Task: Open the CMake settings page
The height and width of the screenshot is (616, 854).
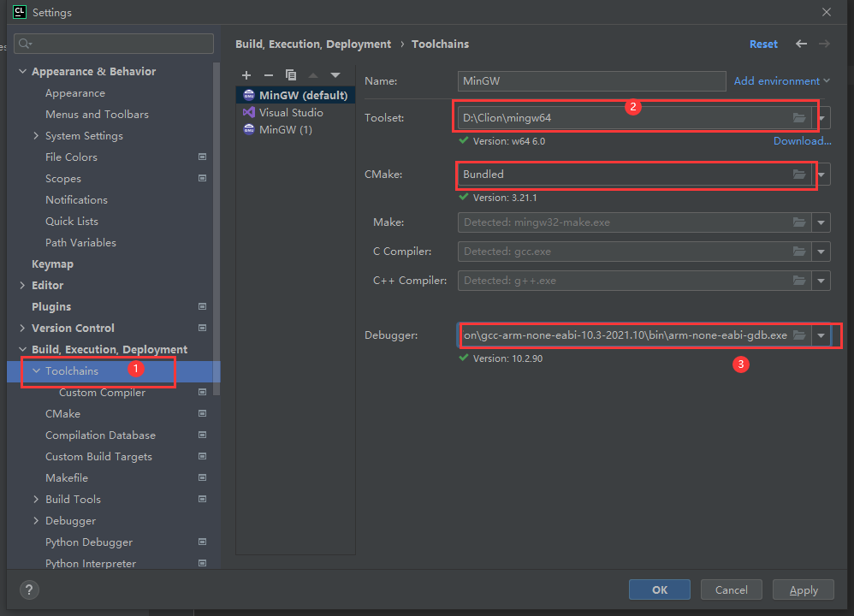Action: point(62,414)
